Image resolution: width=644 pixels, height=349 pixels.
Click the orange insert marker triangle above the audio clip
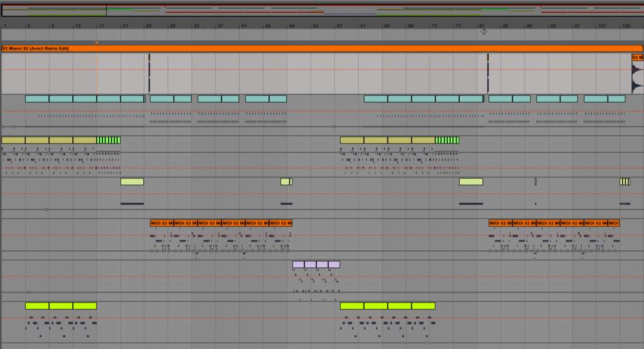pos(97,43)
